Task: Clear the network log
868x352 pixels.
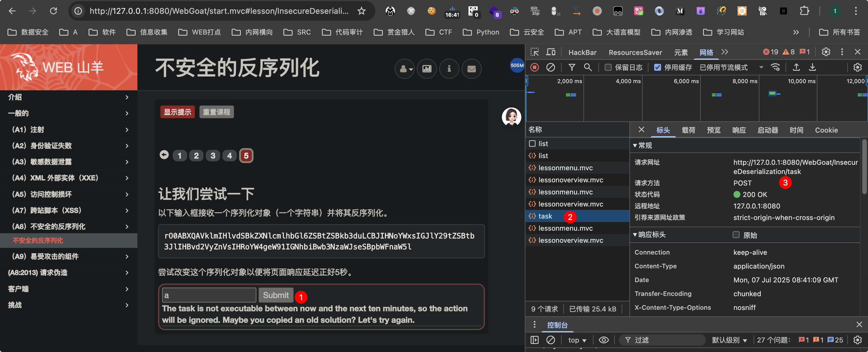Action: tap(551, 67)
